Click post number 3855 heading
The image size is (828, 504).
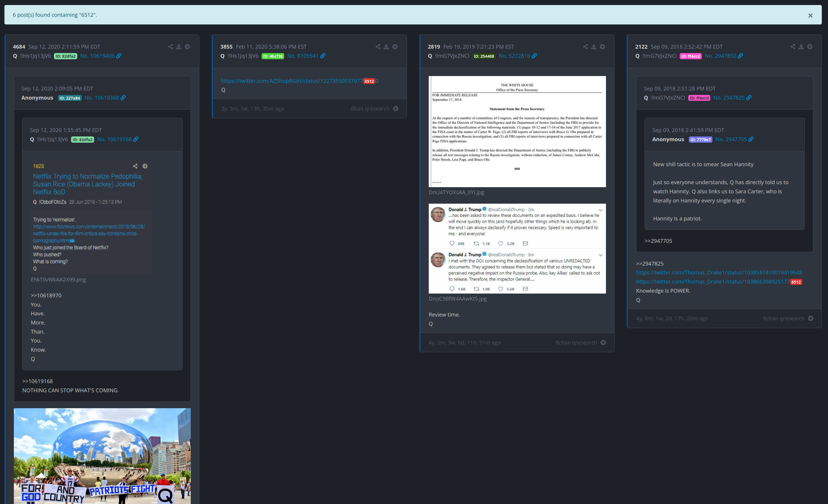click(226, 47)
